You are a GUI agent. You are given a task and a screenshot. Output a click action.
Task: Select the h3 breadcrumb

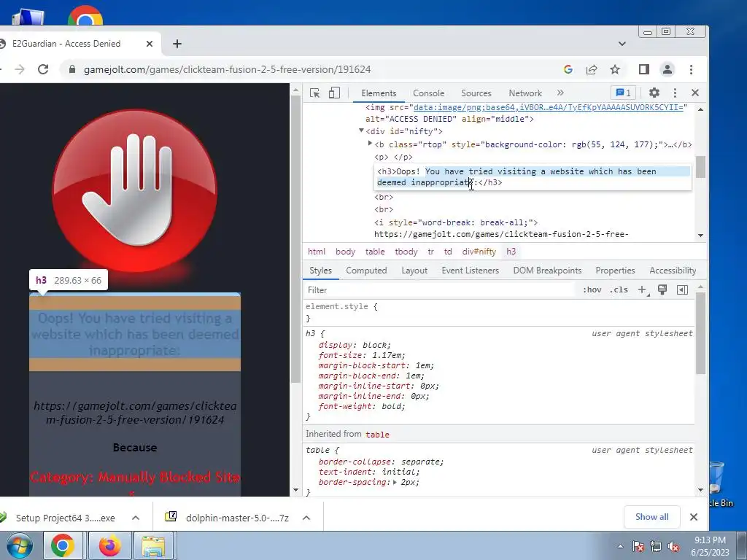[511, 252]
